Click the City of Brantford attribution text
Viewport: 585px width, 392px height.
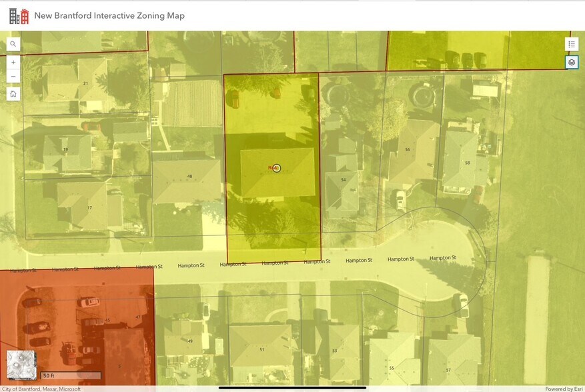[41, 389]
